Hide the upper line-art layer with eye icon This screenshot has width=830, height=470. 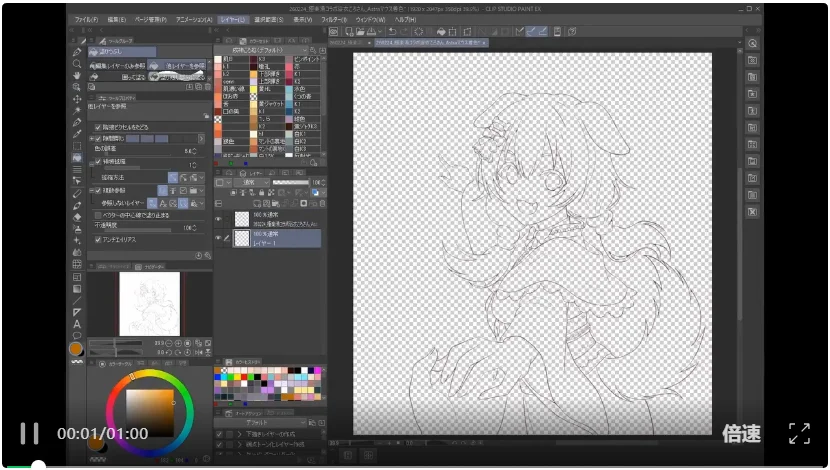[x=218, y=219]
